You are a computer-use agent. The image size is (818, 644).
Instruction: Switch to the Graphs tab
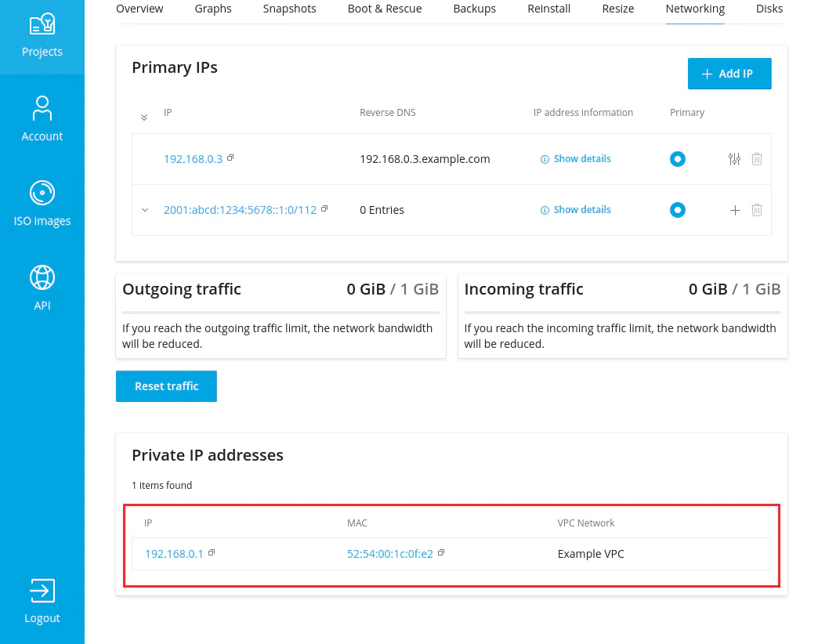click(212, 9)
